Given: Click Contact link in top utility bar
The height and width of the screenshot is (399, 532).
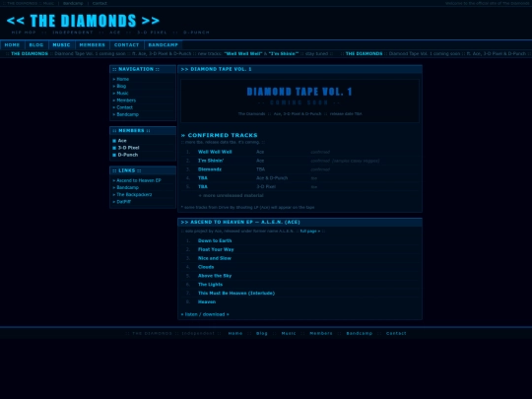Looking at the screenshot, I should tap(100, 3).
